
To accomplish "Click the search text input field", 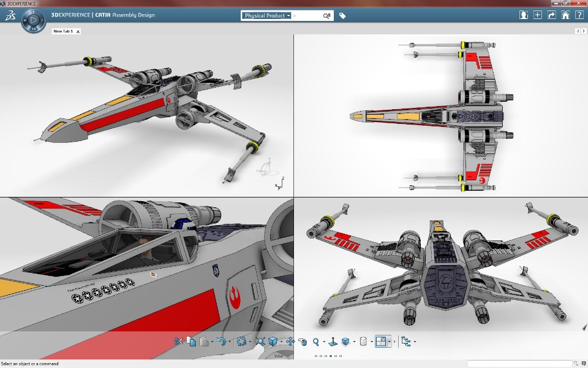I will click(307, 16).
